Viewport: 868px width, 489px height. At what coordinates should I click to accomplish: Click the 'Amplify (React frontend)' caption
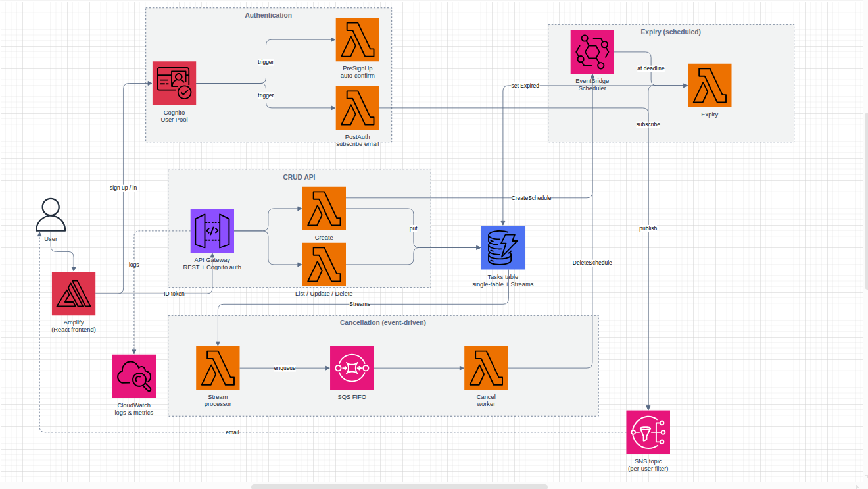74,326
